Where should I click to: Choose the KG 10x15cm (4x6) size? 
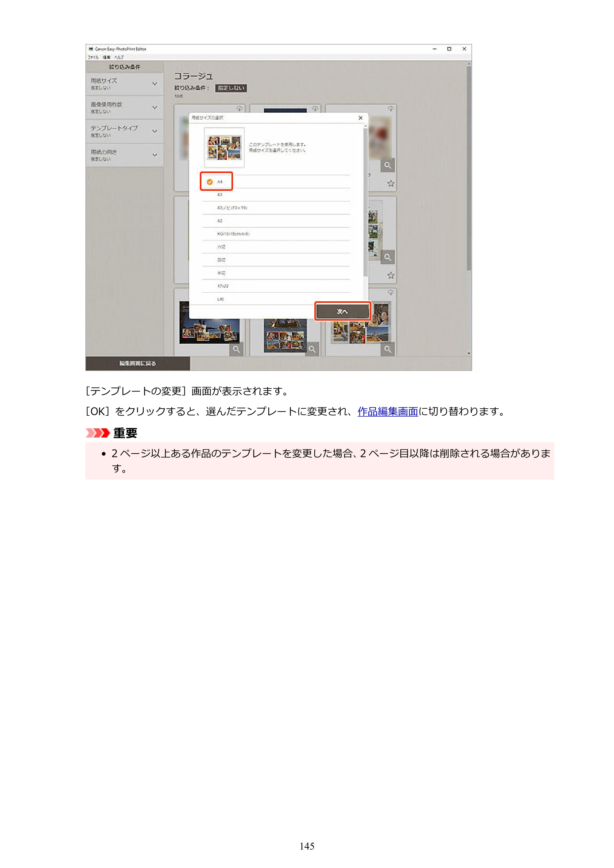(x=276, y=234)
